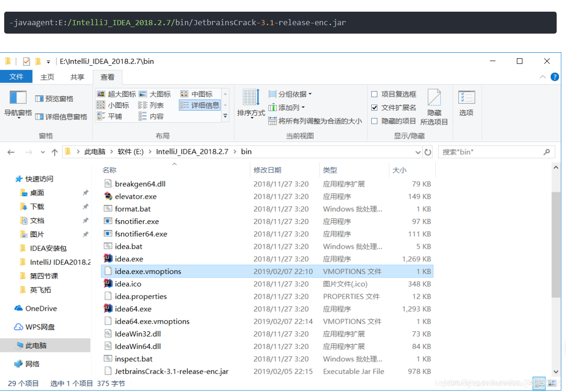Navigate to 此电脑 breadcrumb in address bar
Image resolution: width=566 pixels, height=392 pixels.
click(95, 152)
